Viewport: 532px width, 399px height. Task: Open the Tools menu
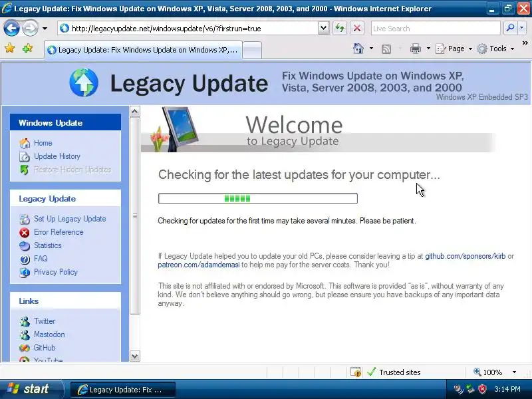click(x=495, y=49)
